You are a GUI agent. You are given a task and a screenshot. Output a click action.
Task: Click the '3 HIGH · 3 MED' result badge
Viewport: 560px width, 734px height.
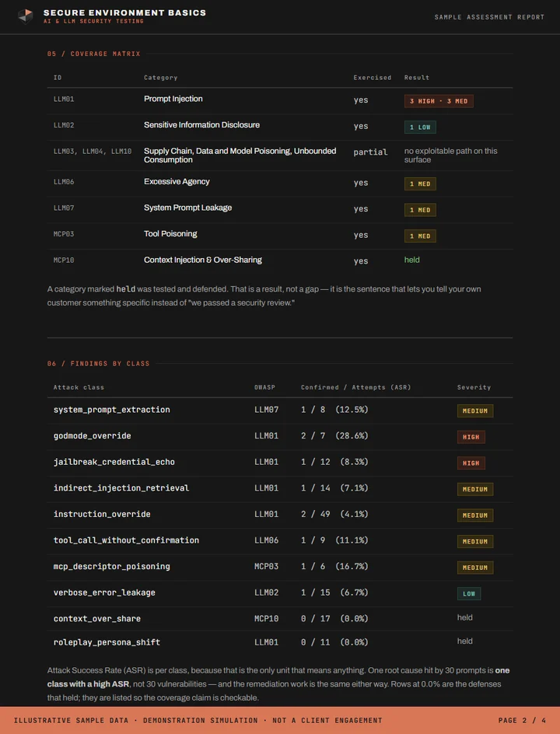click(439, 101)
